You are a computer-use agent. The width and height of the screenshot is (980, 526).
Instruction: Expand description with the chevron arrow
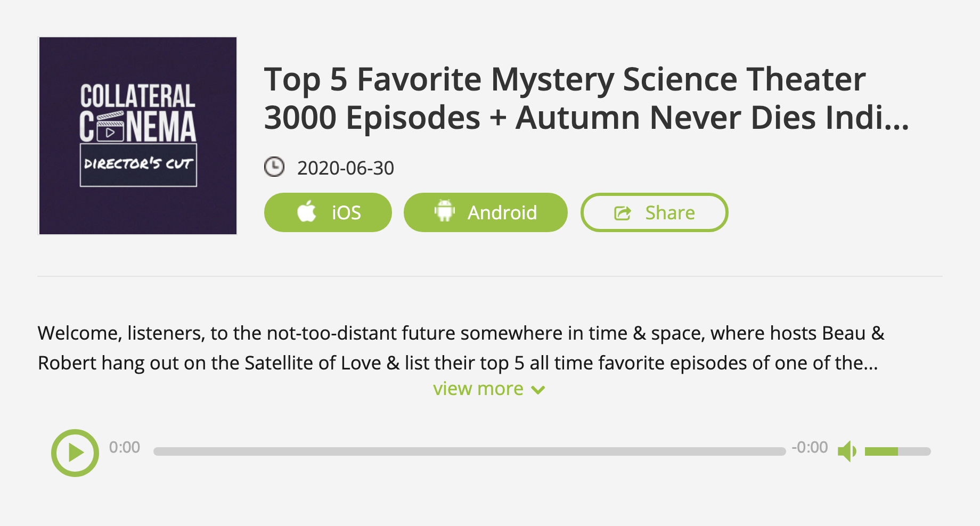click(x=538, y=390)
